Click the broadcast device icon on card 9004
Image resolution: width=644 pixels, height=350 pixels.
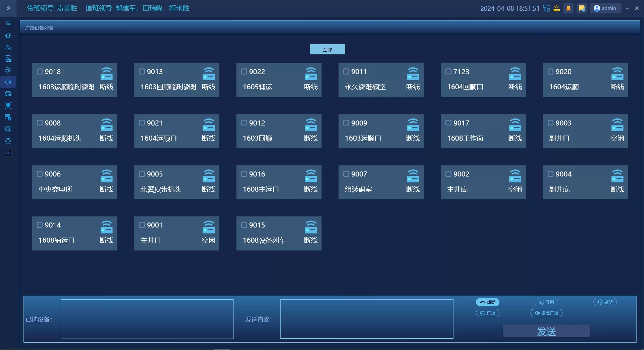click(617, 176)
